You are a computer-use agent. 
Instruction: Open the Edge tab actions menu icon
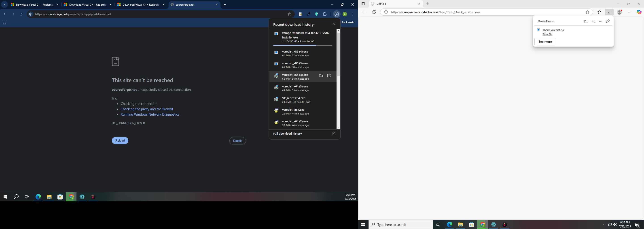(x=363, y=4)
